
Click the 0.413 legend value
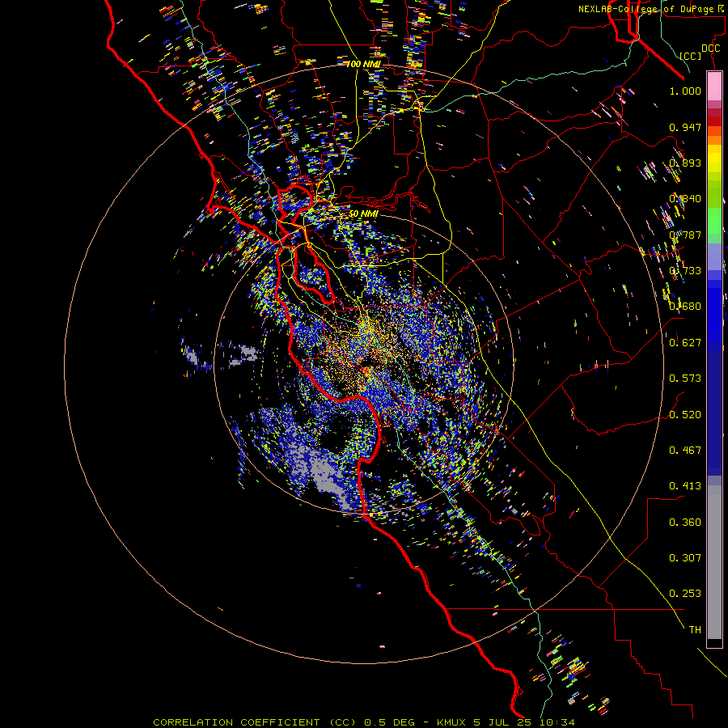click(685, 486)
